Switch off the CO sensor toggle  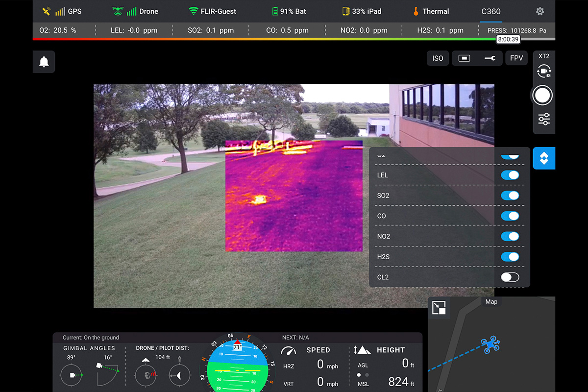click(510, 216)
